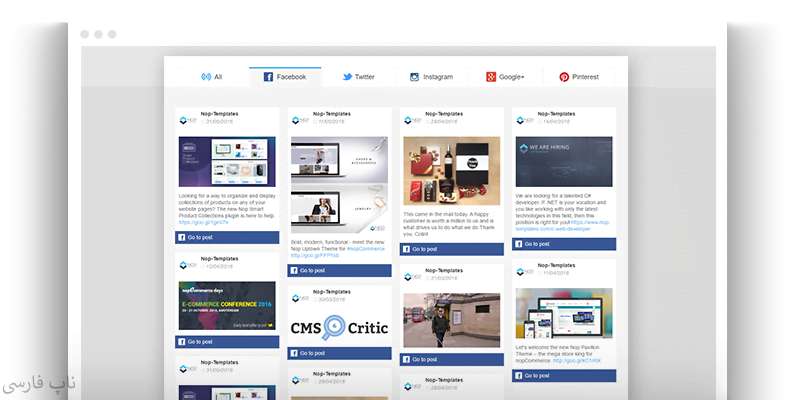Click Nop-Templates avatar on the hiring post

coord(525,119)
